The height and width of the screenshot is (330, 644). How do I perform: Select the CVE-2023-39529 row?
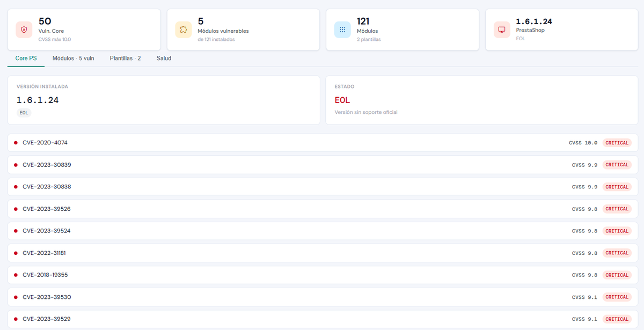point(323,319)
